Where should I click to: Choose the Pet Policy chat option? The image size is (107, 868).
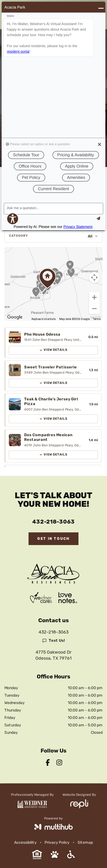(31, 178)
